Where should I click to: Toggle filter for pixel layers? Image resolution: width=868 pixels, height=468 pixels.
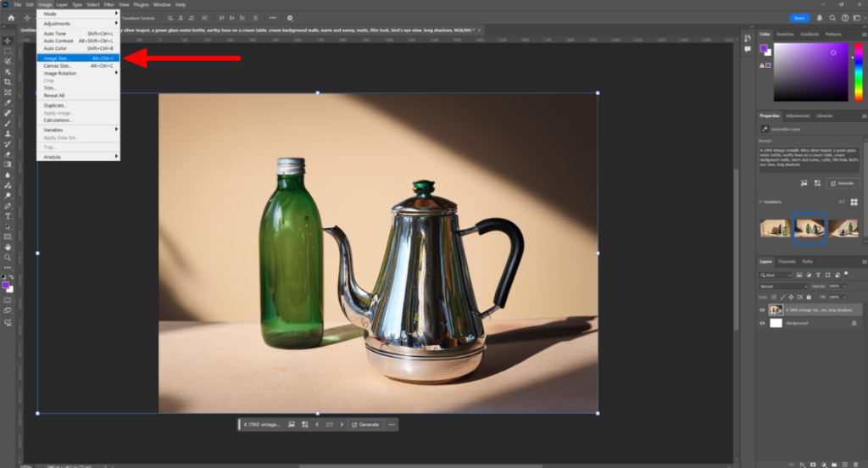[x=798, y=275]
